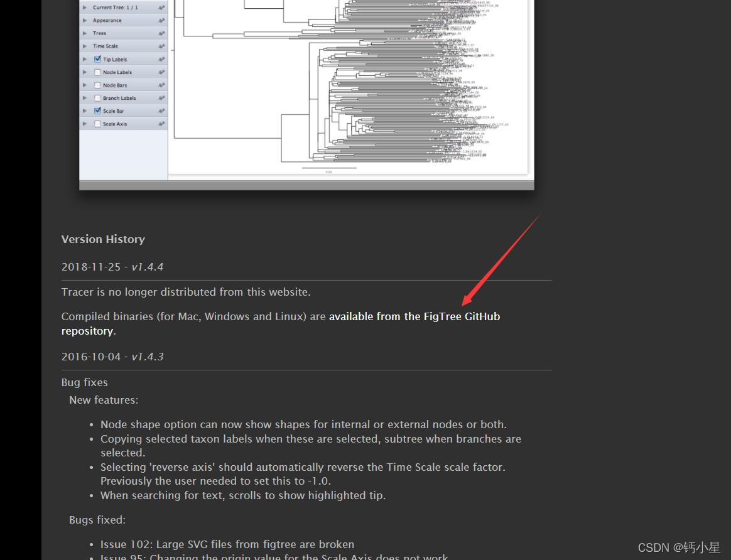Pin the Node Bars panel

pyautogui.click(x=161, y=85)
